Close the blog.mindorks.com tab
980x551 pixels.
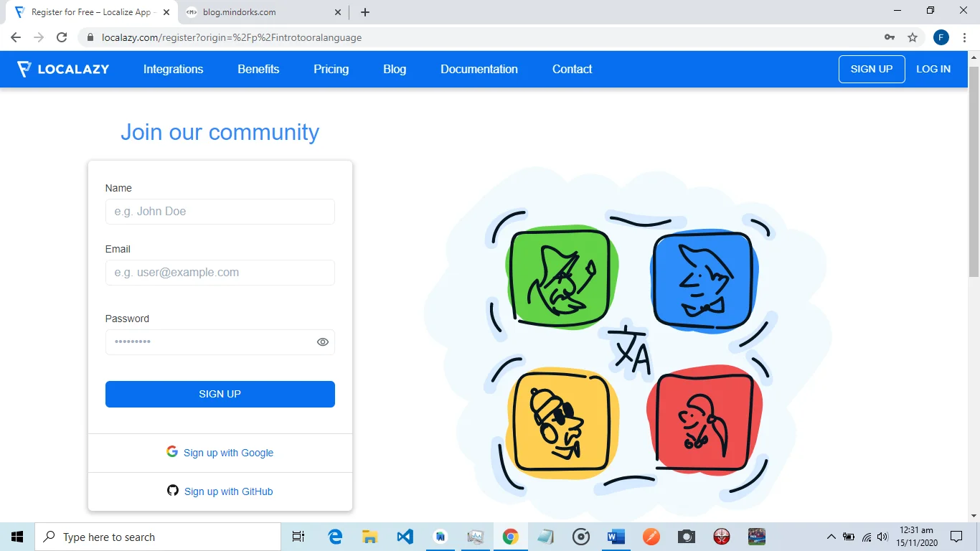338,12
